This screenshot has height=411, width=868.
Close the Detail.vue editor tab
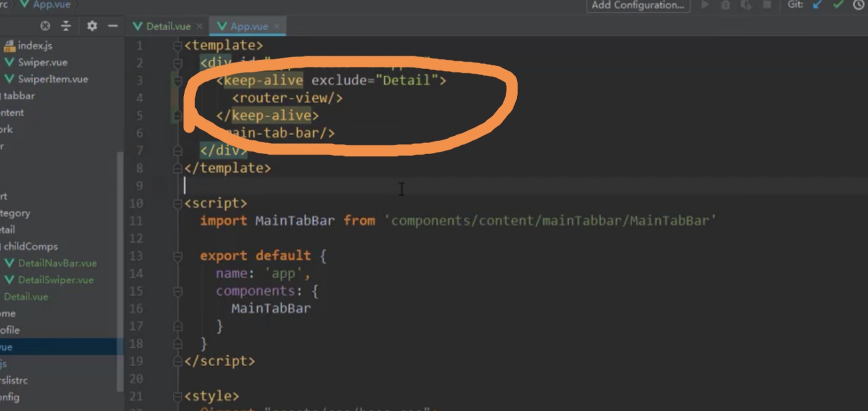[199, 27]
